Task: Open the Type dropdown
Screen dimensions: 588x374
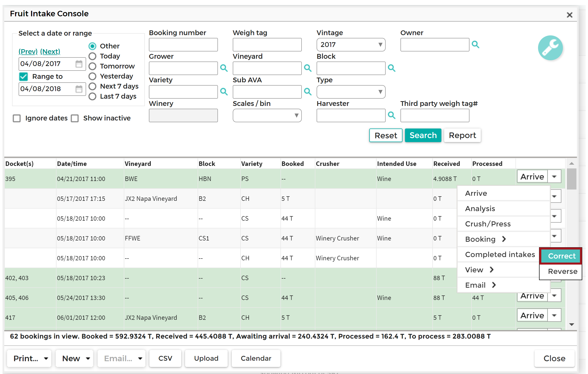Action: pyautogui.click(x=351, y=92)
